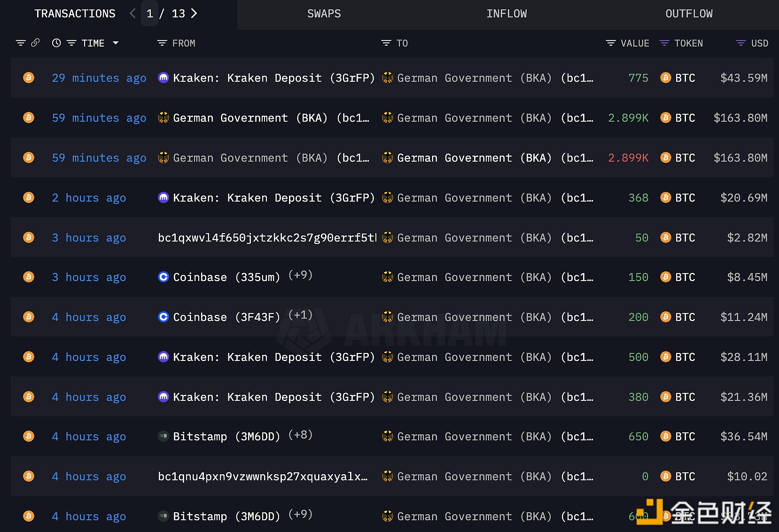Open the TIME column filter icon
779x532 pixels.
point(71,43)
